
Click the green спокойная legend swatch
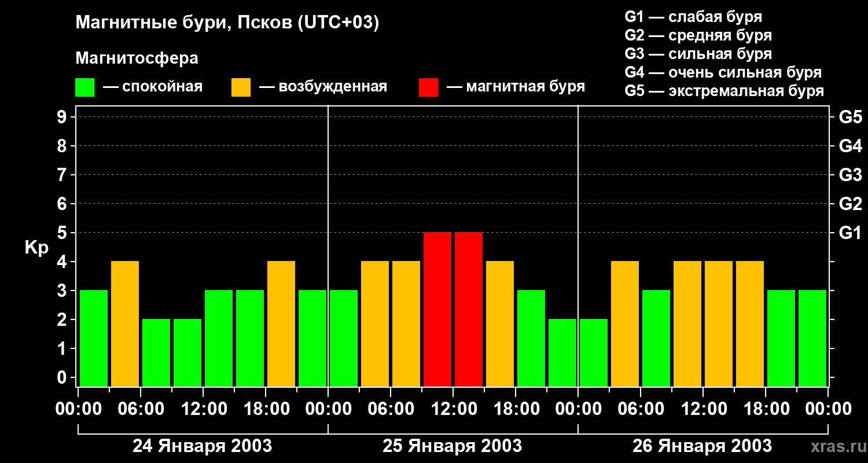point(84,87)
